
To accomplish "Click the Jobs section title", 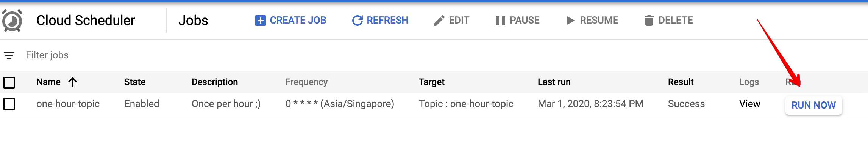I will tap(193, 21).
